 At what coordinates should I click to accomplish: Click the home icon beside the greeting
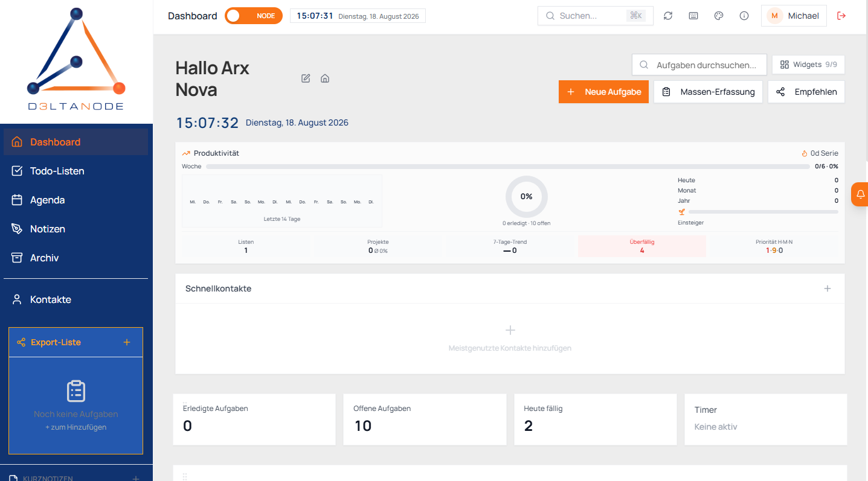[x=325, y=78]
